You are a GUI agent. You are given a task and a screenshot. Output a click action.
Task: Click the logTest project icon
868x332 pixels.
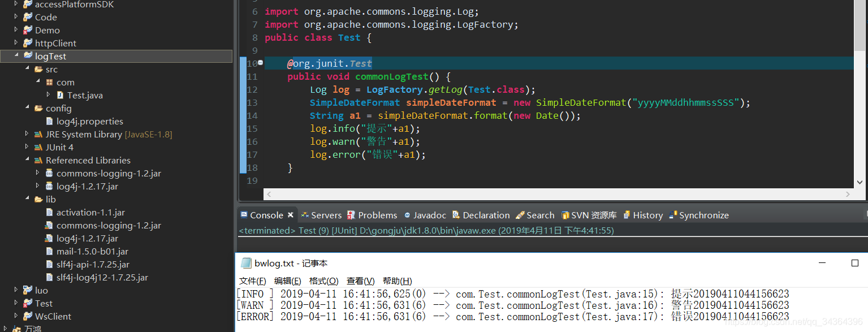point(28,56)
